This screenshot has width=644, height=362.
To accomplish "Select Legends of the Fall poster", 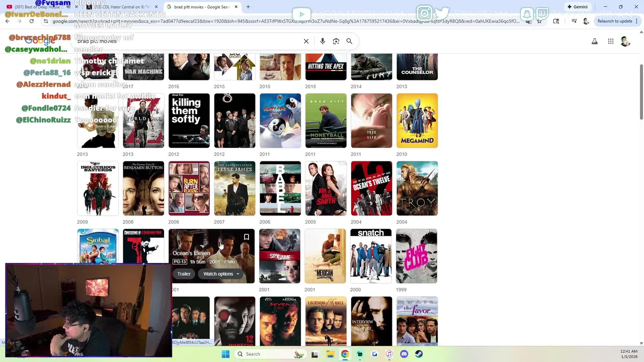I will (x=326, y=321).
